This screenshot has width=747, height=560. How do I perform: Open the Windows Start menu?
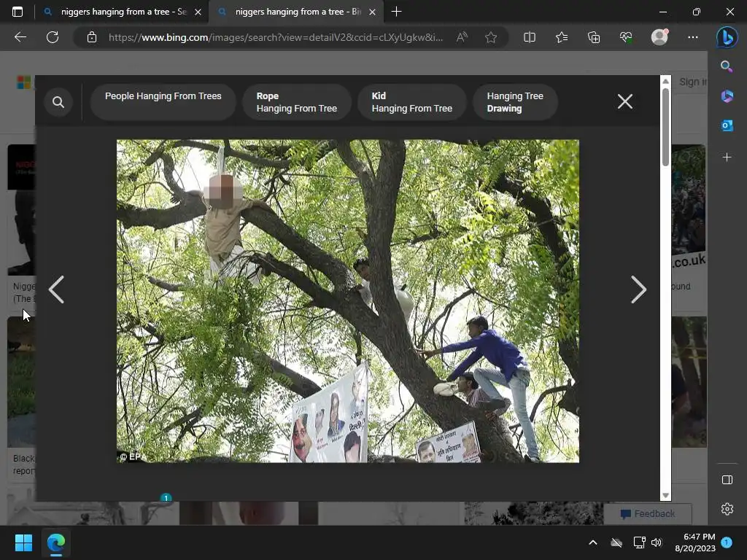(x=23, y=542)
